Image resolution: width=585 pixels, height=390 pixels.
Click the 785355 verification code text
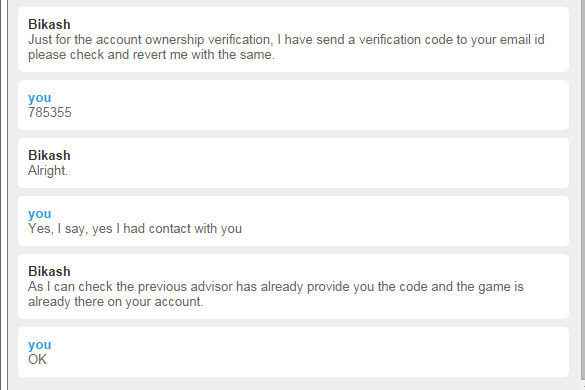(50, 112)
